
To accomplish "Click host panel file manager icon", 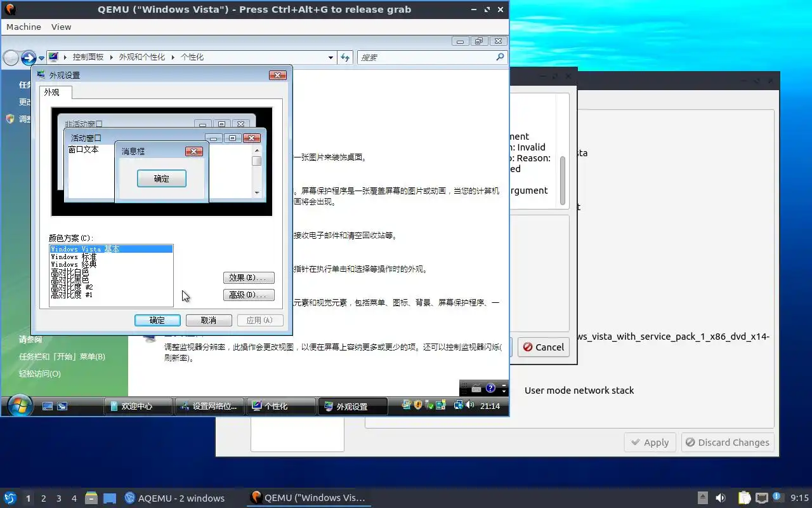I will 91,498.
